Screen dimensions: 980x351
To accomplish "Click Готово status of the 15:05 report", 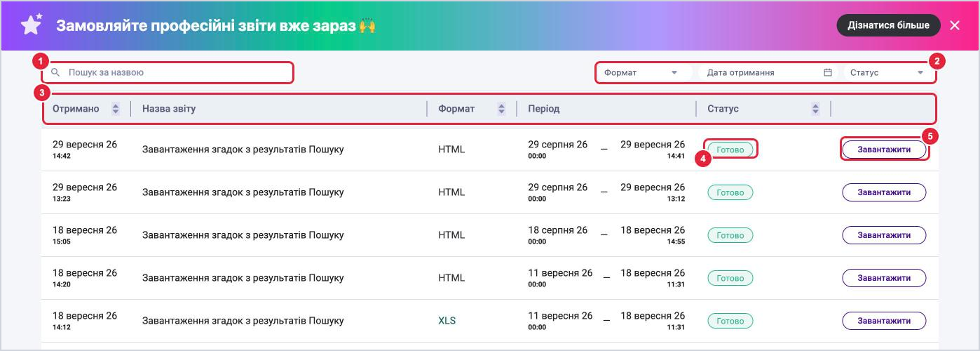I will click(730, 235).
